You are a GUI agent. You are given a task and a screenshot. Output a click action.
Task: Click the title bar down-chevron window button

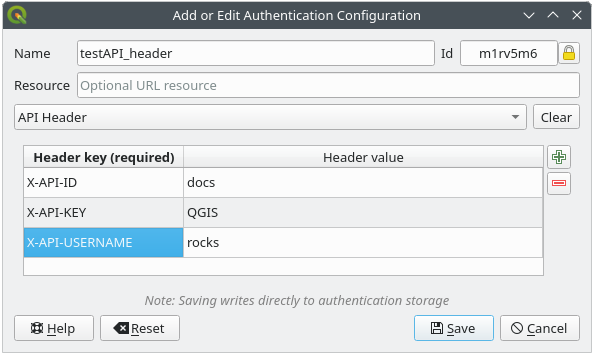point(529,16)
